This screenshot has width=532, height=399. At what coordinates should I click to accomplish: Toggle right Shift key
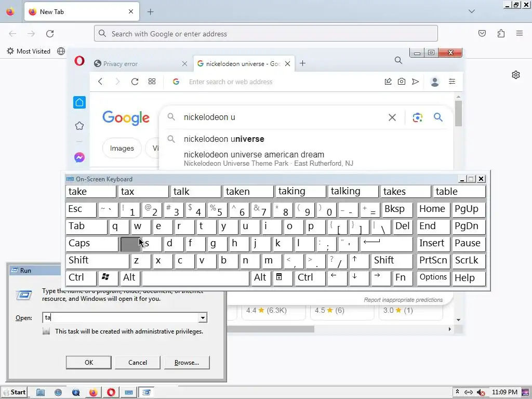[392, 261]
